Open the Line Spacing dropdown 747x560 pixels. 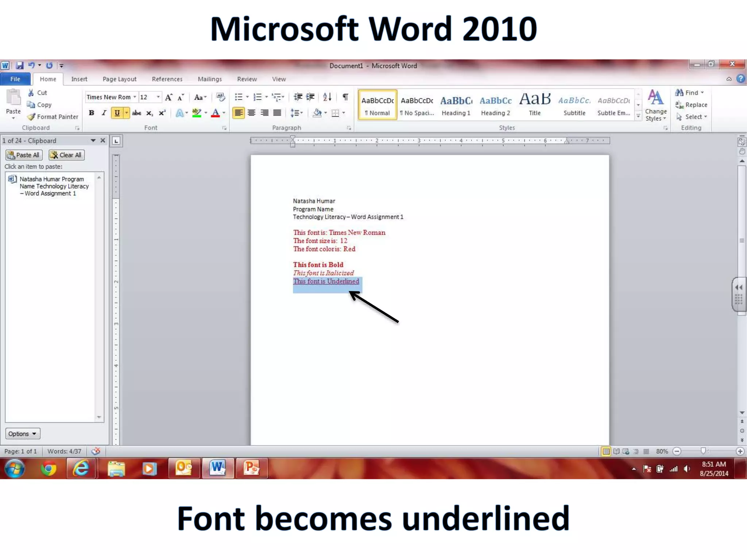[296, 113]
